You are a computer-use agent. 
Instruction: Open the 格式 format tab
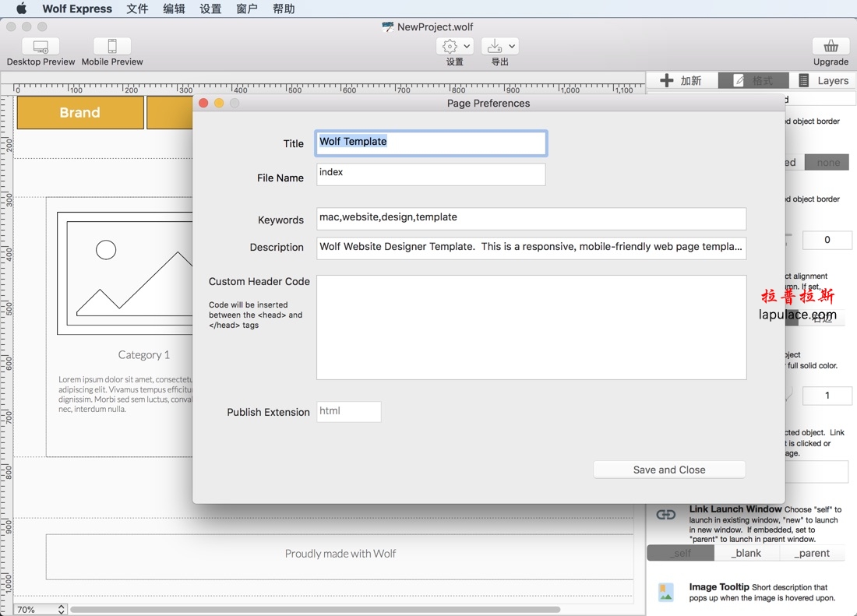[x=753, y=80]
